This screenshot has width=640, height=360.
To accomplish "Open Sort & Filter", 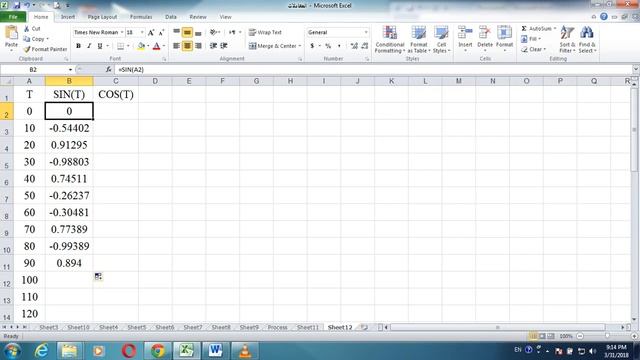I will tap(567, 39).
